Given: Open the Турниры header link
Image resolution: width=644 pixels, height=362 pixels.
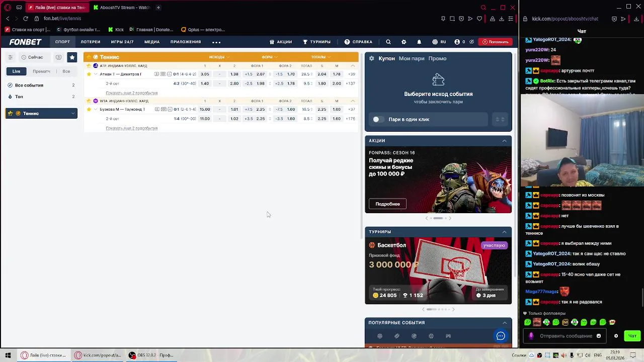Looking at the screenshot, I should point(316,42).
